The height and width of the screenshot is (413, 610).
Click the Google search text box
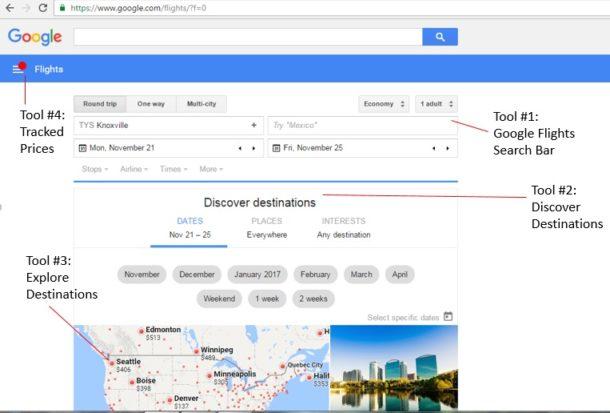pos(248,37)
